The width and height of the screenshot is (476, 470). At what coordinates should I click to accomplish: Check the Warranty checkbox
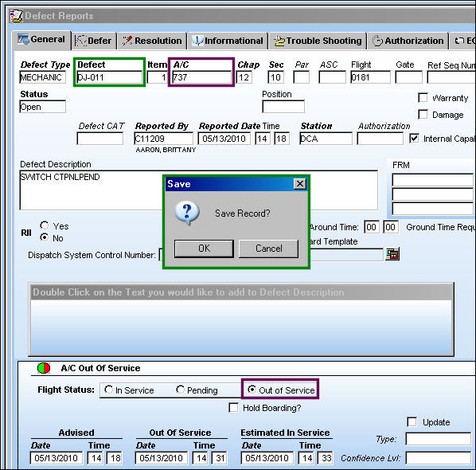pyautogui.click(x=423, y=98)
